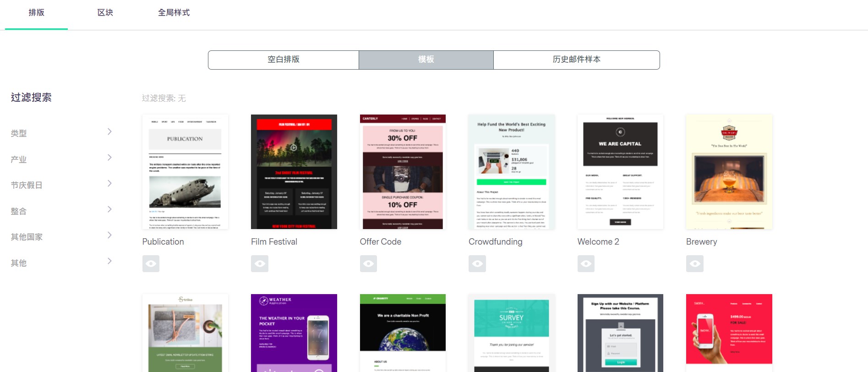
Task: Click the eye icon under Welcome 2
Action: point(586,263)
